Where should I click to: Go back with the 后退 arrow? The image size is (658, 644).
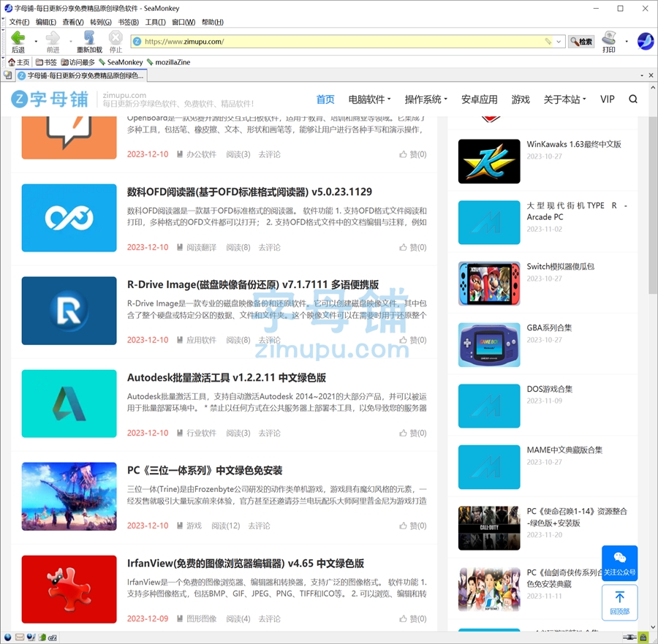18,42
